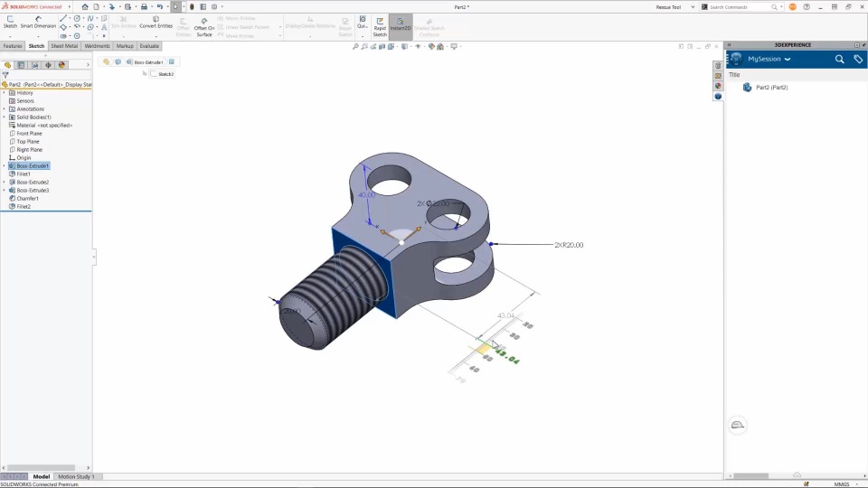The width and height of the screenshot is (868, 488).
Task: Expand the Boss-Extrude1 feature
Action: tap(5, 166)
